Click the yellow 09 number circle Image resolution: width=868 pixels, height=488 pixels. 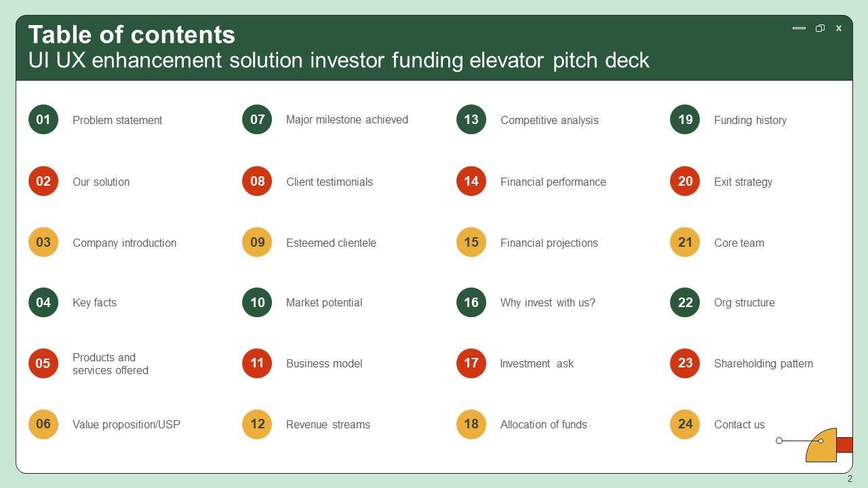point(257,242)
